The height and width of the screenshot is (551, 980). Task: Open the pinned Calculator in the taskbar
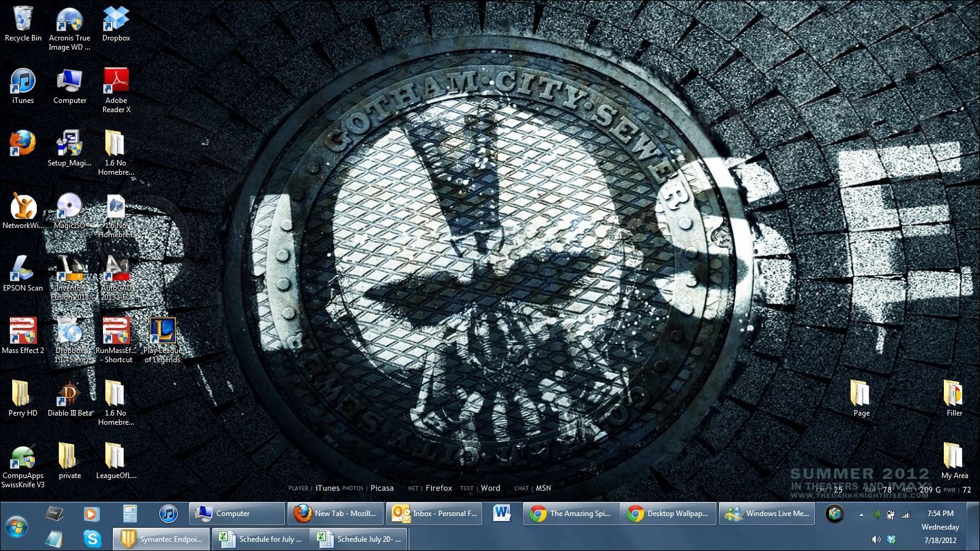[x=129, y=514]
